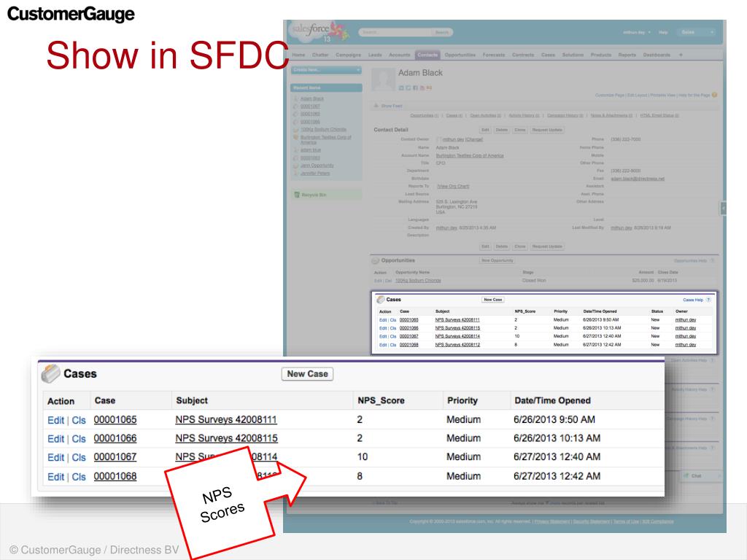Jump to the Cases (4) related list link

pyautogui.click(x=454, y=116)
